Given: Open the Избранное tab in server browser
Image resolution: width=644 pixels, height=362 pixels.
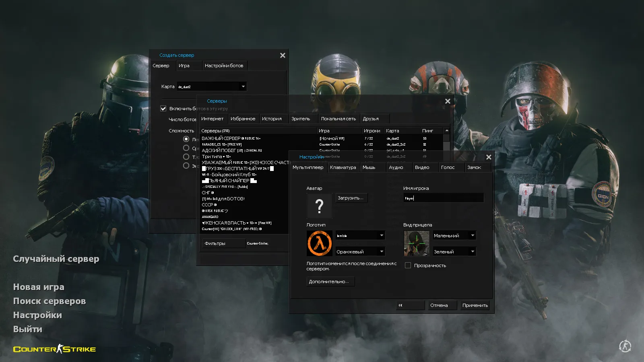Looking at the screenshot, I should tap(243, 119).
